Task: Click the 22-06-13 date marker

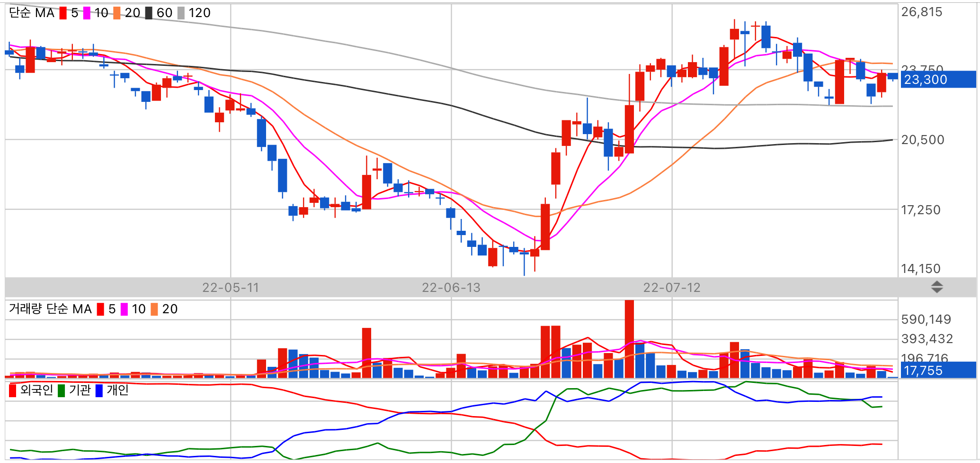Action: pyautogui.click(x=451, y=288)
